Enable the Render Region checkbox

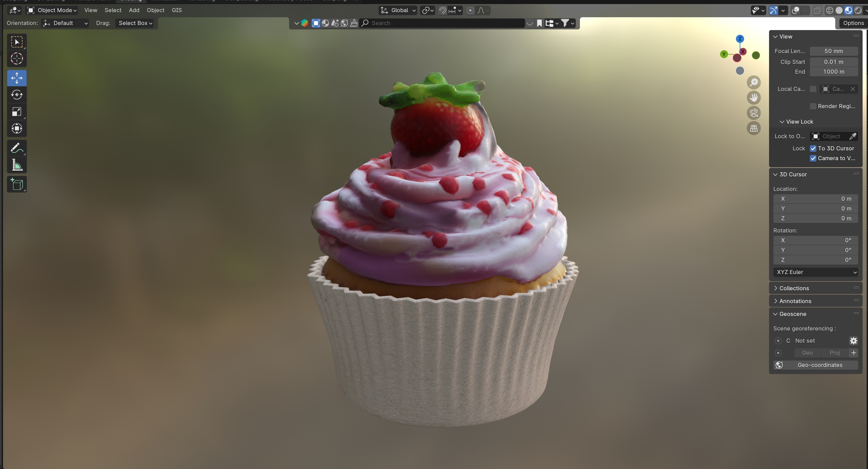point(813,106)
